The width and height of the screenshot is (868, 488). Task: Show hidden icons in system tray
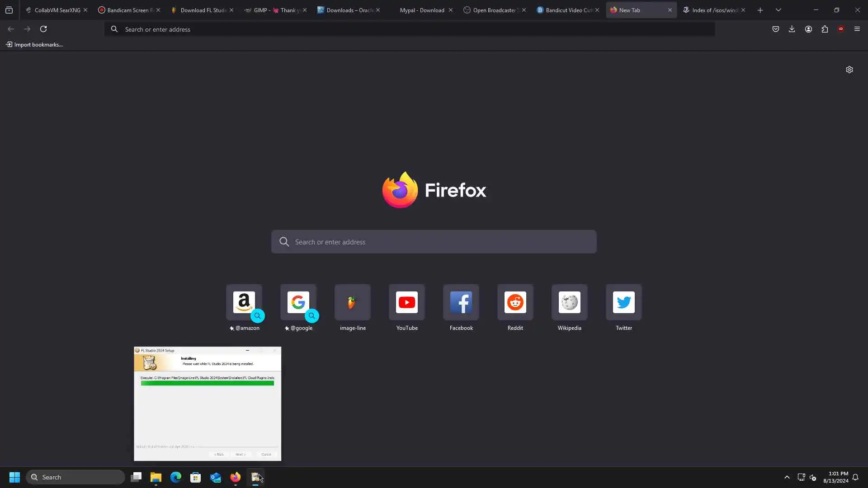coord(787,477)
